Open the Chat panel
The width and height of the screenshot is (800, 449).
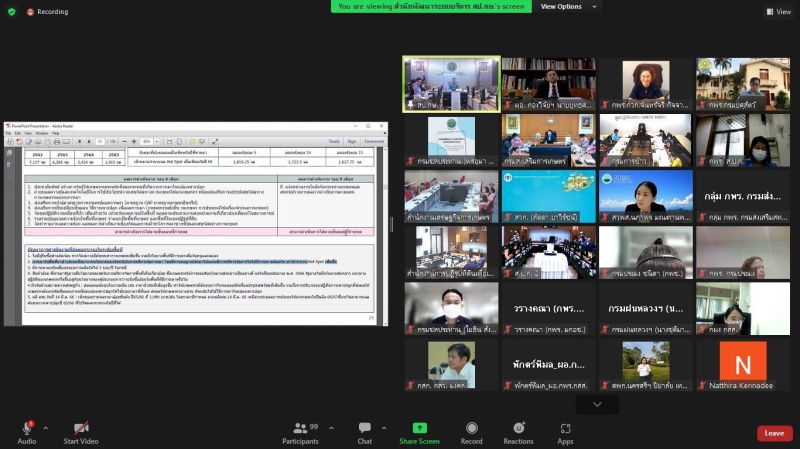(365, 431)
